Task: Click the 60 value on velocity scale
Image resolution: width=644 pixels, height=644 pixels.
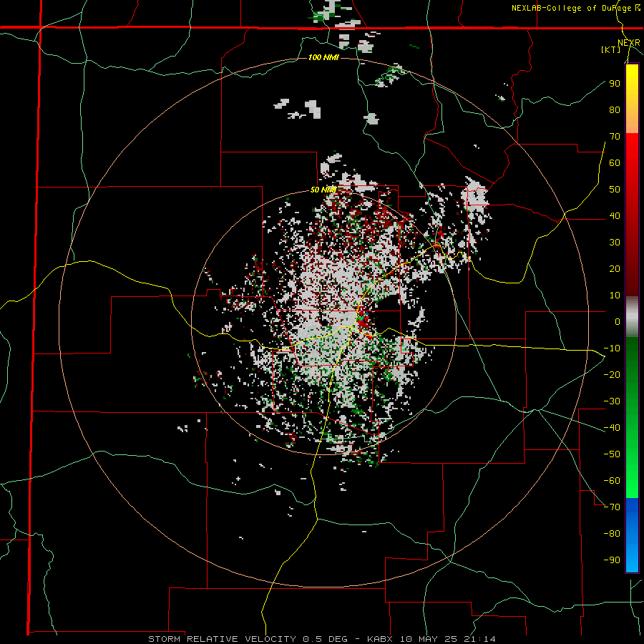Action: 615,162
